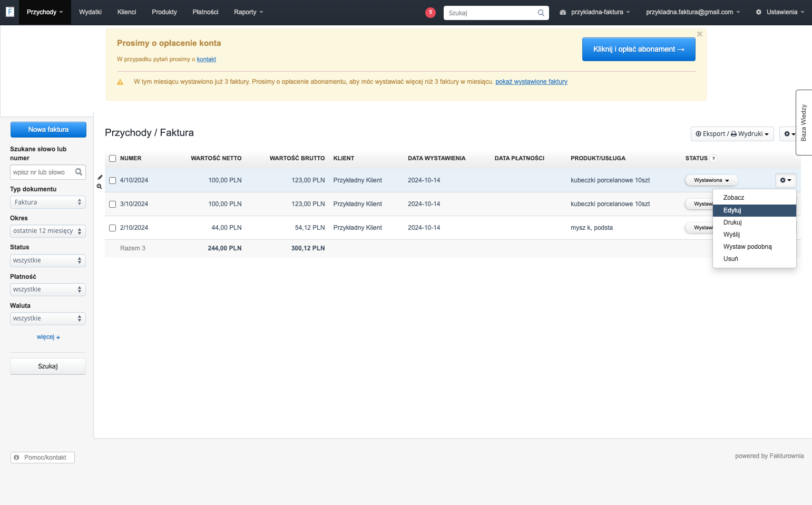Click the Nowa faktura button
Screen dimensions: 812x505
coord(48,130)
